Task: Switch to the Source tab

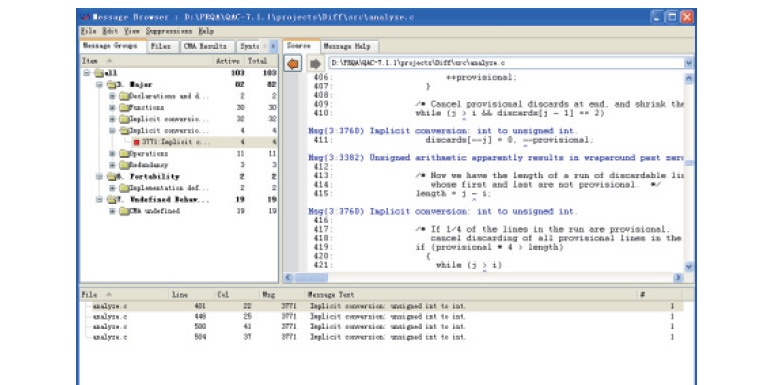Action: (300, 46)
